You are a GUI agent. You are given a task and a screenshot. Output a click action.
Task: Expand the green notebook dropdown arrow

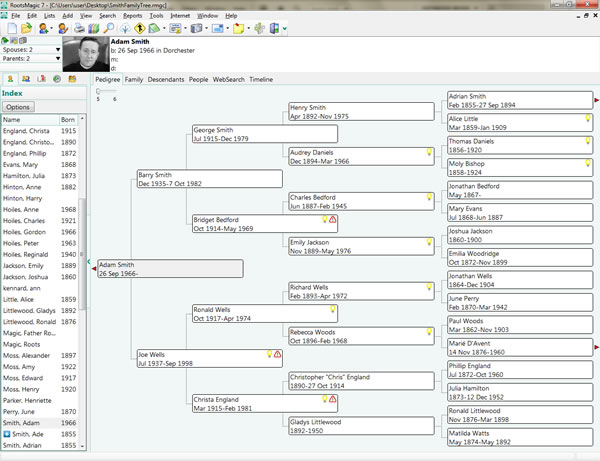(x=164, y=28)
